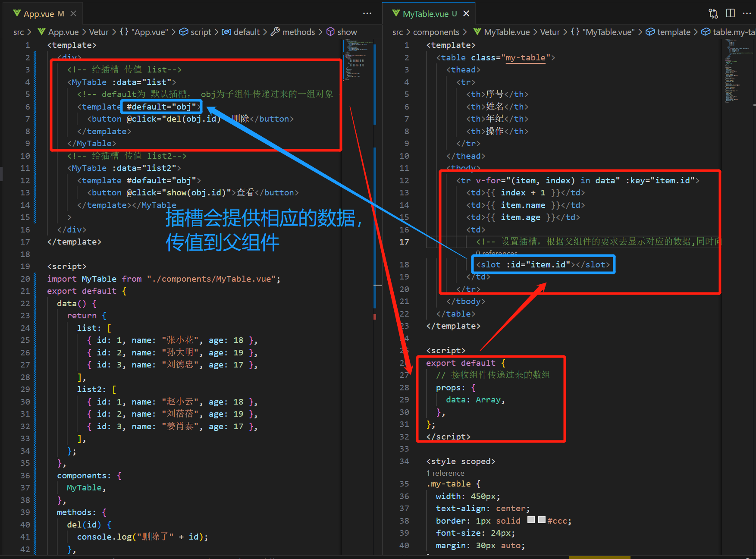Open the src breadcrumb in left editor

point(19,32)
